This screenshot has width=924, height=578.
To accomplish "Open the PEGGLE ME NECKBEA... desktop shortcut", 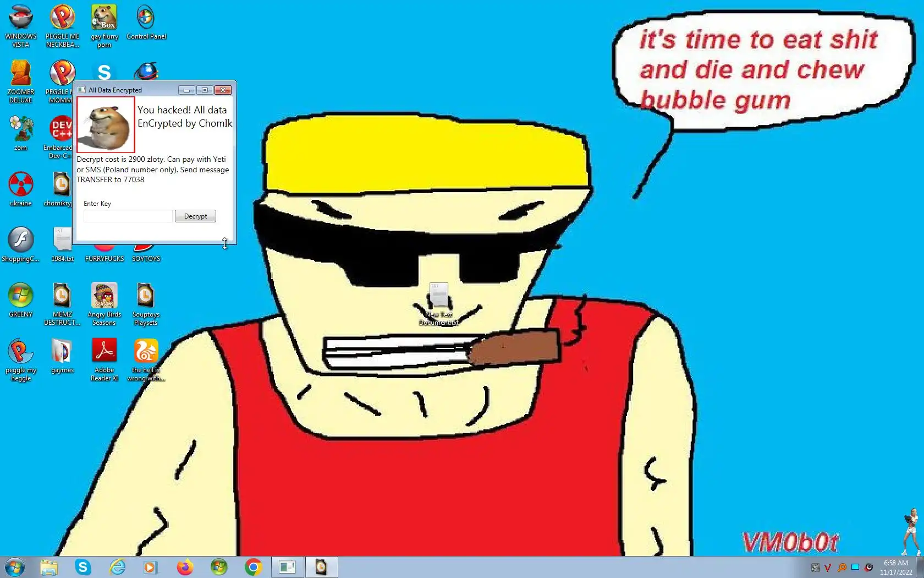I will (62, 25).
